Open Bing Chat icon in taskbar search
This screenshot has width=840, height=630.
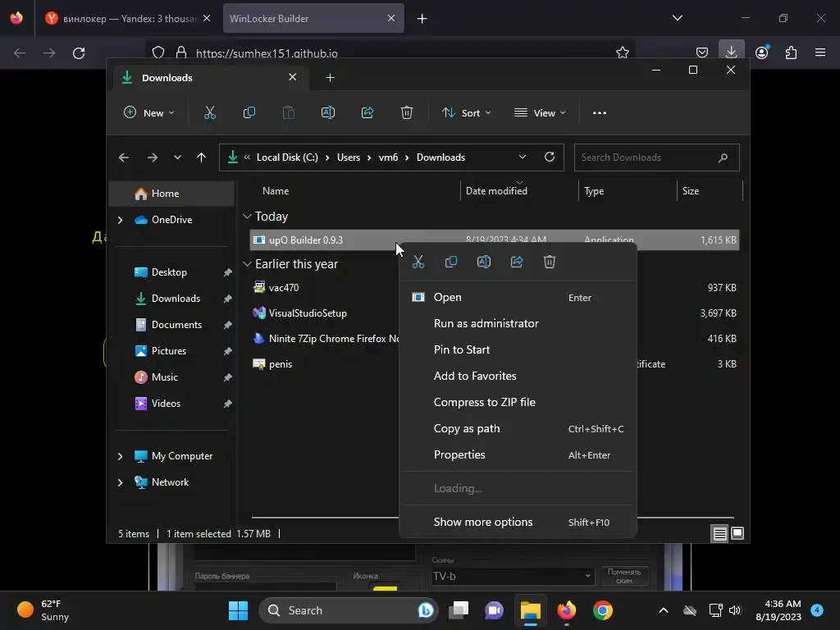426,610
